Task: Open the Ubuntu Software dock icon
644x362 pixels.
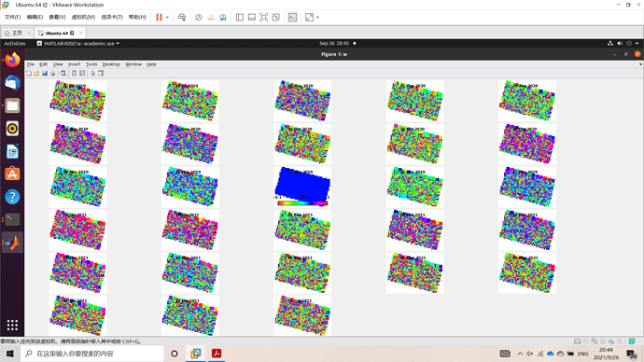Action: pos(12,174)
